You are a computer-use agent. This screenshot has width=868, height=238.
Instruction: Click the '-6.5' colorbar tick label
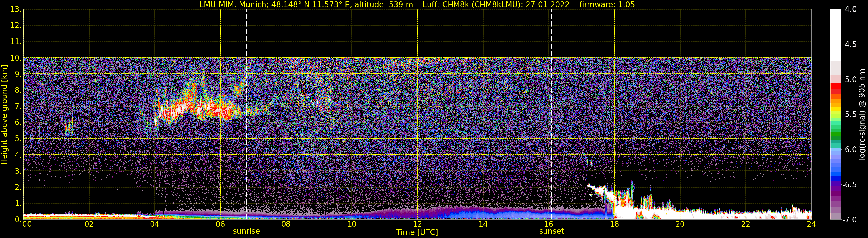click(850, 185)
